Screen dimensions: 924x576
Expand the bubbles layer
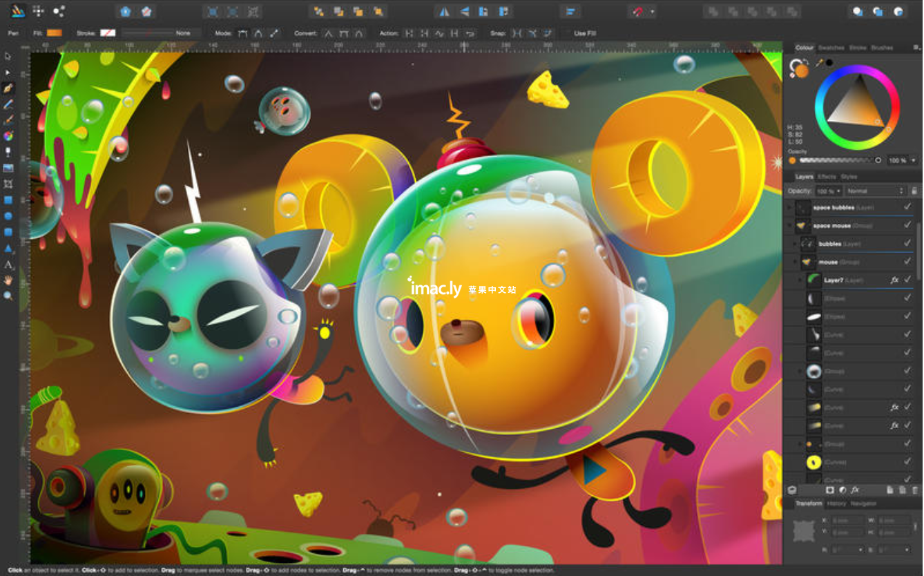coord(795,243)
